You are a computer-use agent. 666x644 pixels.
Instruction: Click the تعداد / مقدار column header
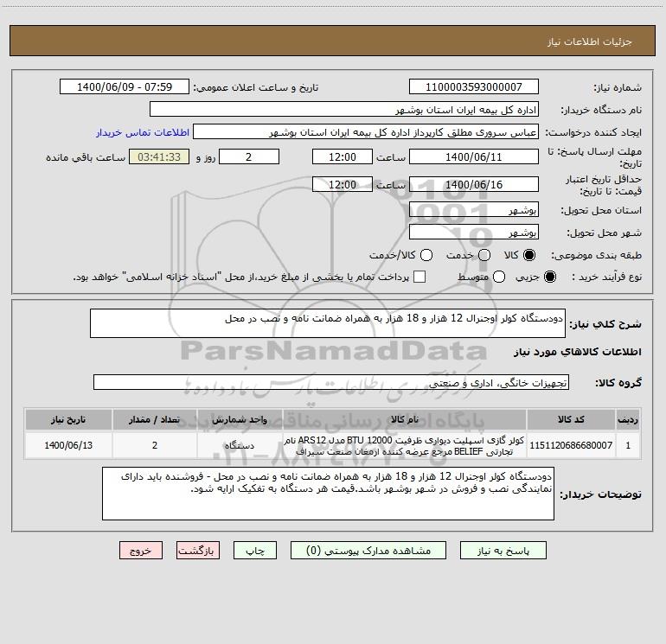click(x=155, y=419)
